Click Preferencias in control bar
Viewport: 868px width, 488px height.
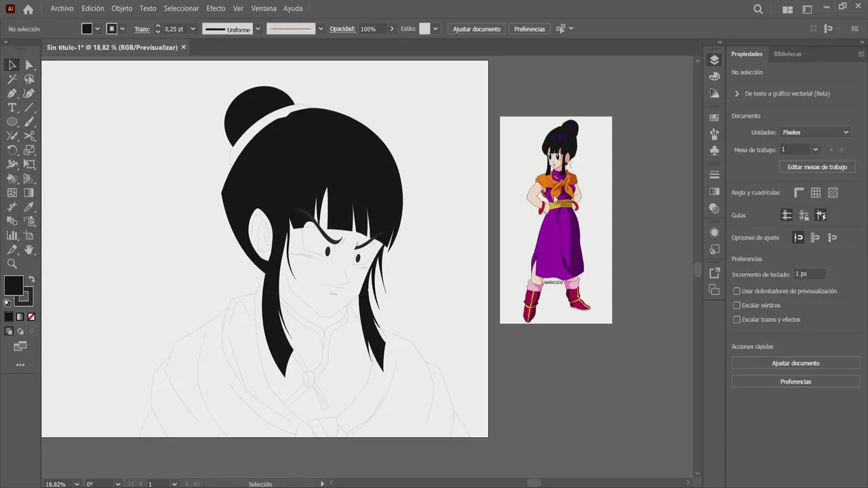[530, 29]
